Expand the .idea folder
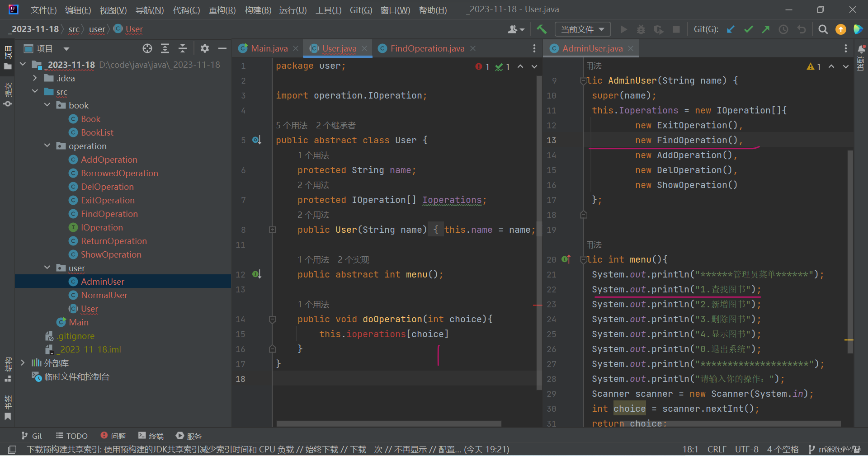Image resolution: width=868 pixels, height=456 pixels. pos(35,78)
